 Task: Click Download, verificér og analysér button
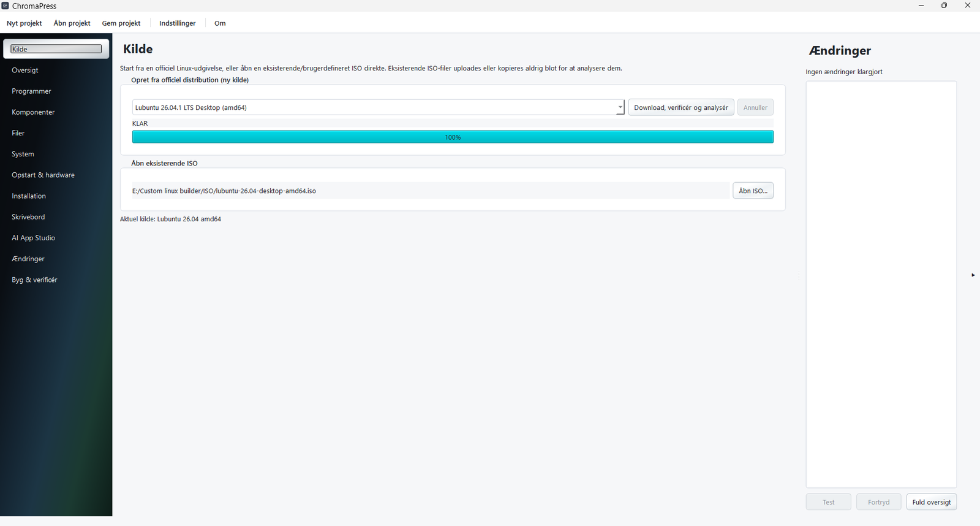click(x=681, y=107)
